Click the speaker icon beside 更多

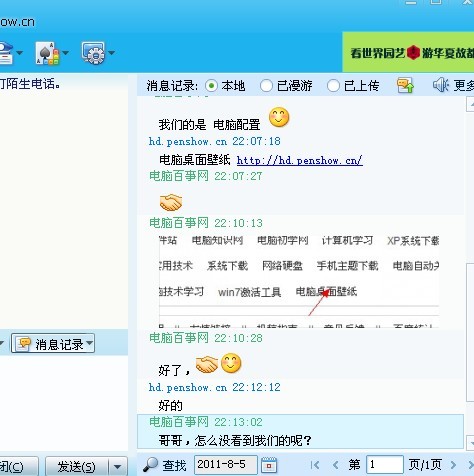441,85
